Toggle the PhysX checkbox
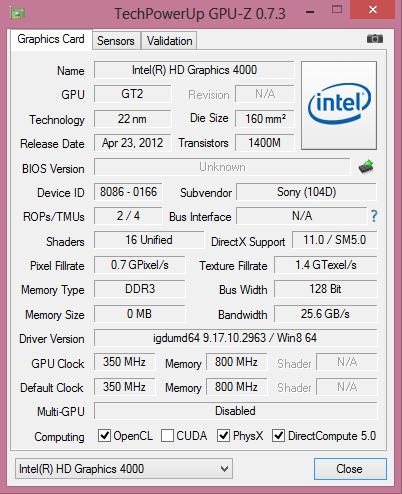402x494 pixels. [223, 436]
